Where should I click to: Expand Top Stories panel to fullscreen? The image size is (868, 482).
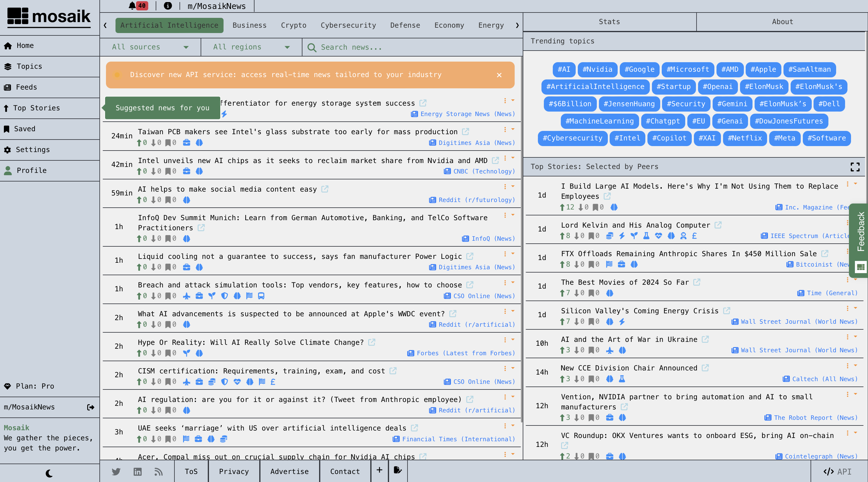(x=855, y=167)
